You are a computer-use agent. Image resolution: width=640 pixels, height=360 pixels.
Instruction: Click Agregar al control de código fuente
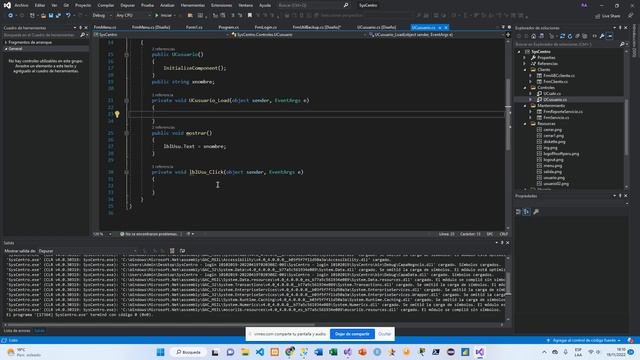[x=584, y=340]
